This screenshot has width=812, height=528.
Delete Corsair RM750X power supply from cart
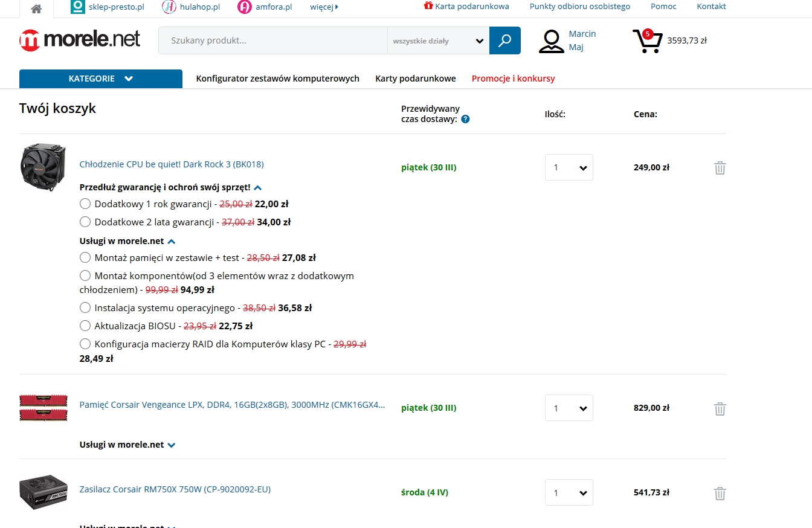point(720,493)
